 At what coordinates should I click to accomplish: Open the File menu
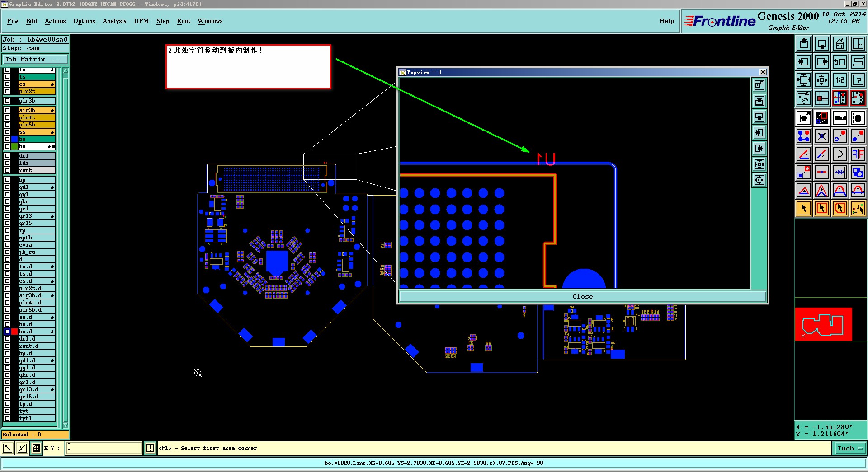13,21
